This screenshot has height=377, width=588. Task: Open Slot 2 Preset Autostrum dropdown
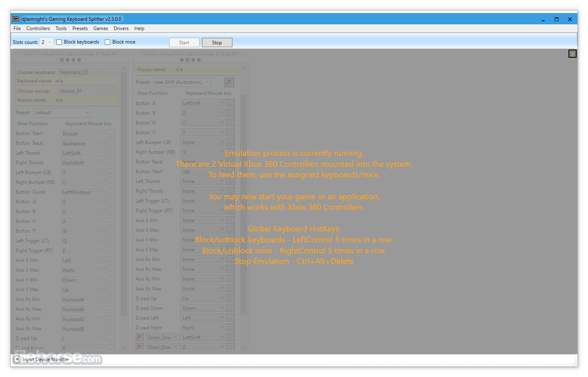click(182, 82)
